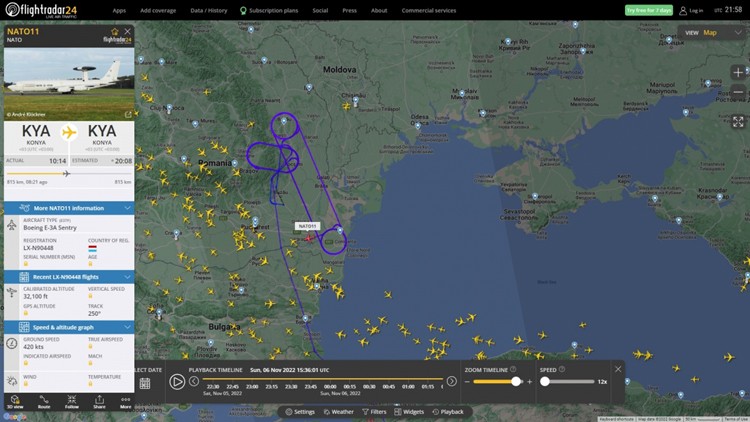
Task: Click the Flightradar24 logo
Action: pos(41,10)
